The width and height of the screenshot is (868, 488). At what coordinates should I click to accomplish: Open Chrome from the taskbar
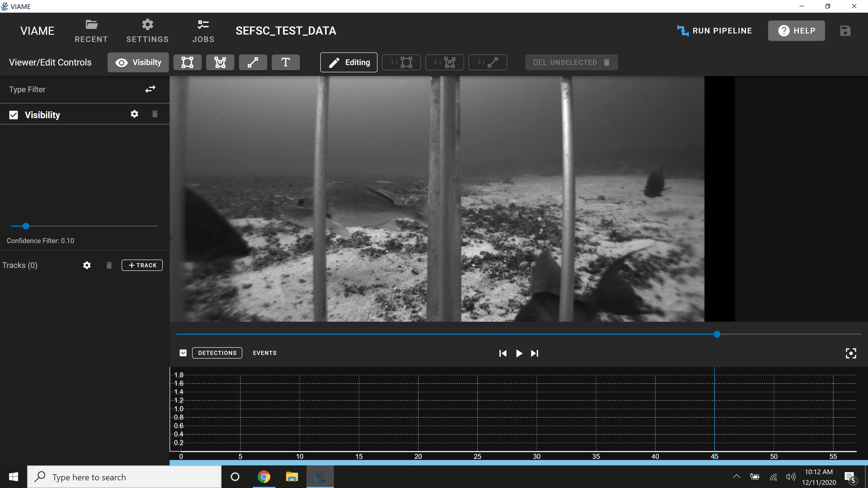click(x=264, y=477)
